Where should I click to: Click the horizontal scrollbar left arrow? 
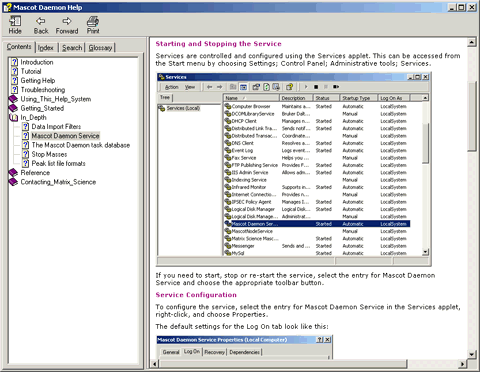[x=154, y=364]
